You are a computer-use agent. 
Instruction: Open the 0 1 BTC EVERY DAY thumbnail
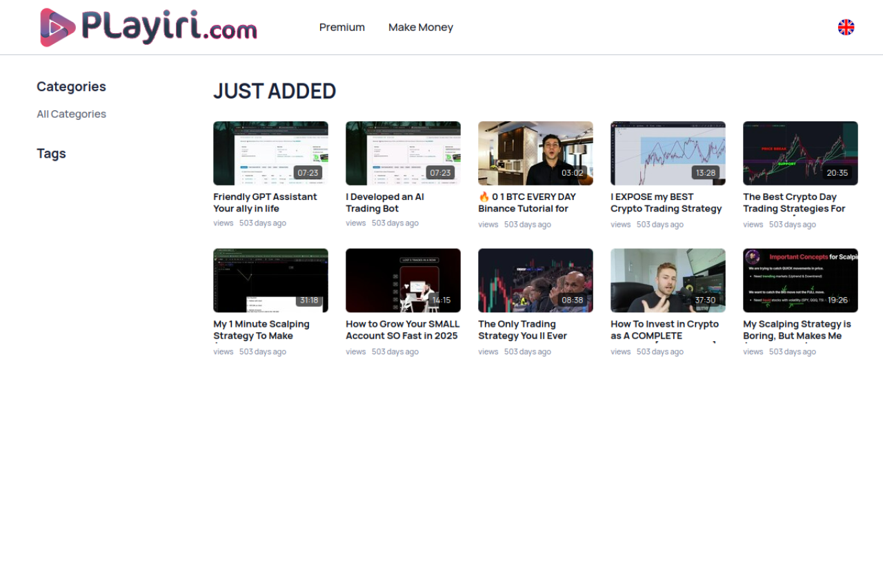click(535, 153)
